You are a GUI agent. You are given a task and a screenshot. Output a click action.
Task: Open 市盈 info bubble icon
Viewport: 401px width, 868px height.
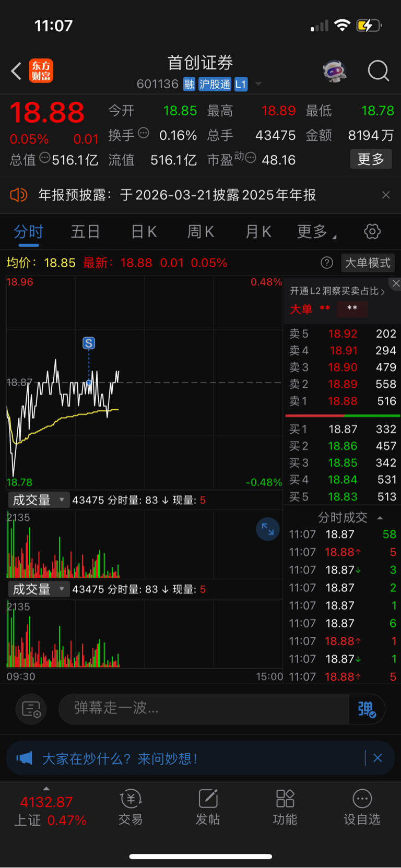[x=251, y=158]
